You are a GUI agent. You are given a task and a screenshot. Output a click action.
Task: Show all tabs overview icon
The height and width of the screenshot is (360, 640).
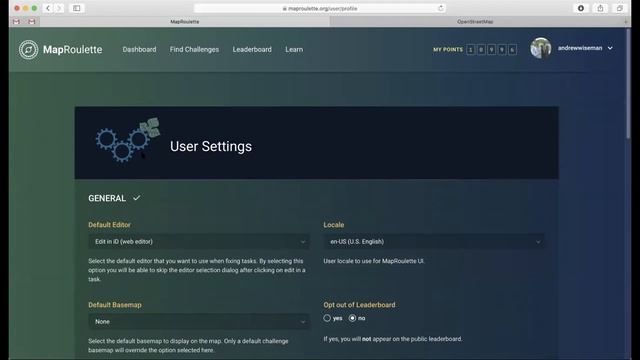620,8
